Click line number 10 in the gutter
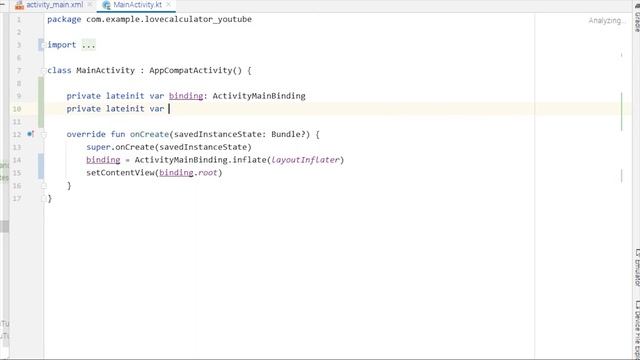Viewport: 640px width, 360px height. pos(17,109)
